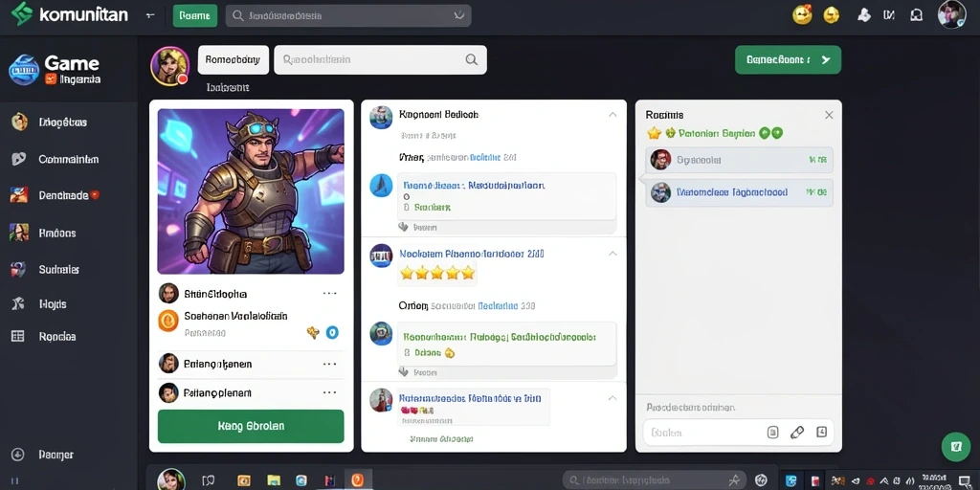The width and height of the screenshot is (980, 490).
Task: Open the task view icon in taskbar
Action: pyautogui.click(x=209, y=480)
